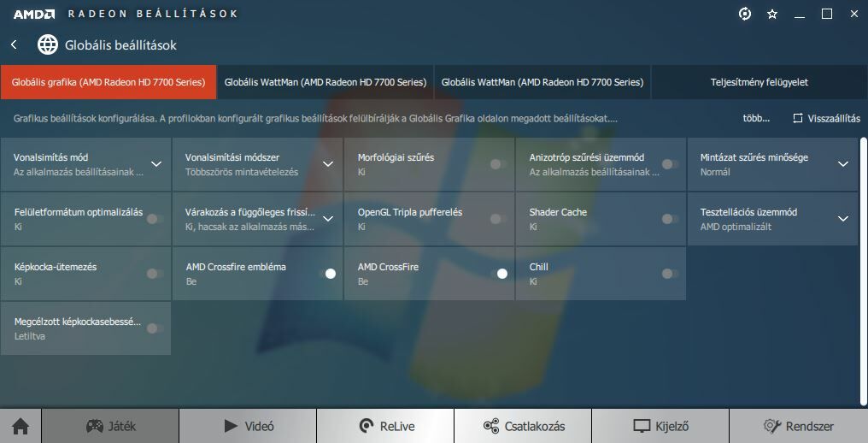Enable the Shader Cache switch
Viewport: 868px width, 443px height.
click(x=670, y=219)
